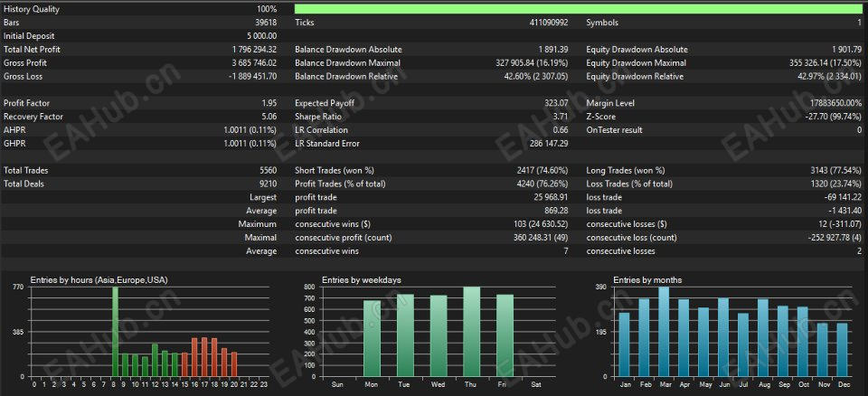The image size is (868, 396).
Task: Click the Bars value 39618
Action: pyautogui.click(x=266, y=23)
